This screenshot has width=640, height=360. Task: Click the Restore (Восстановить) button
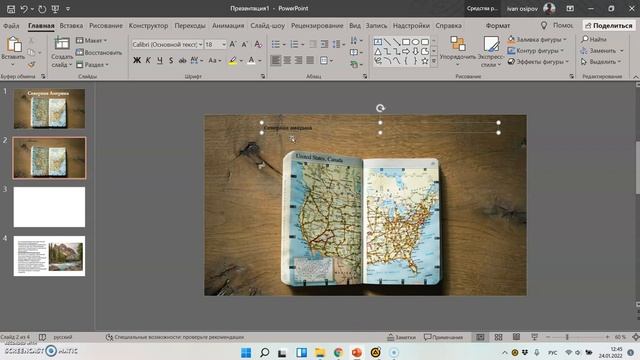pos(99,52)
